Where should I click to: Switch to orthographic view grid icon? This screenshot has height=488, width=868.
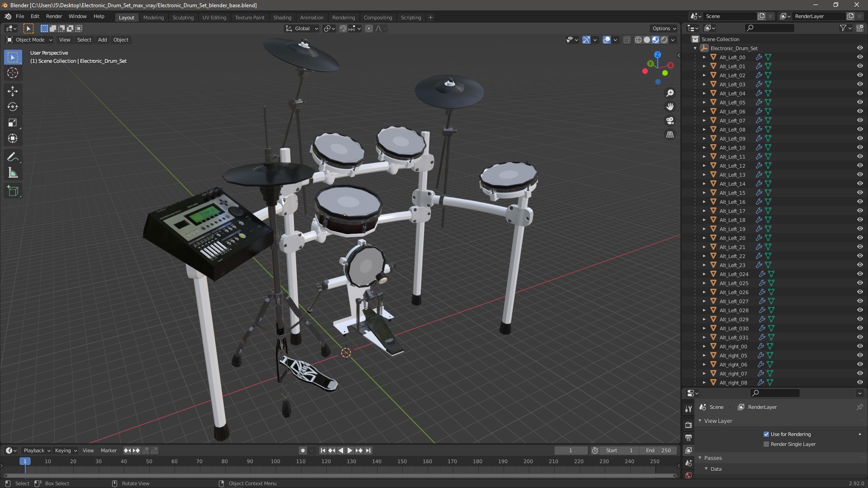tap(670, 135)
